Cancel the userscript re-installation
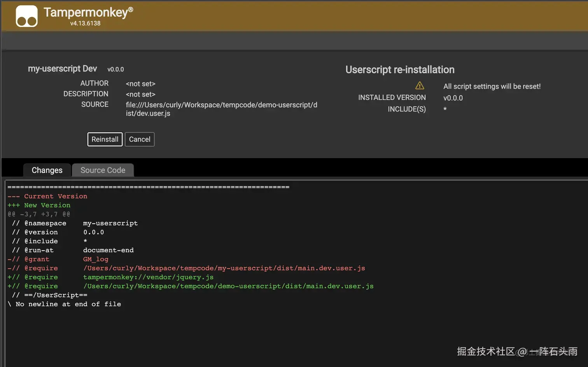 click(140, 139)
